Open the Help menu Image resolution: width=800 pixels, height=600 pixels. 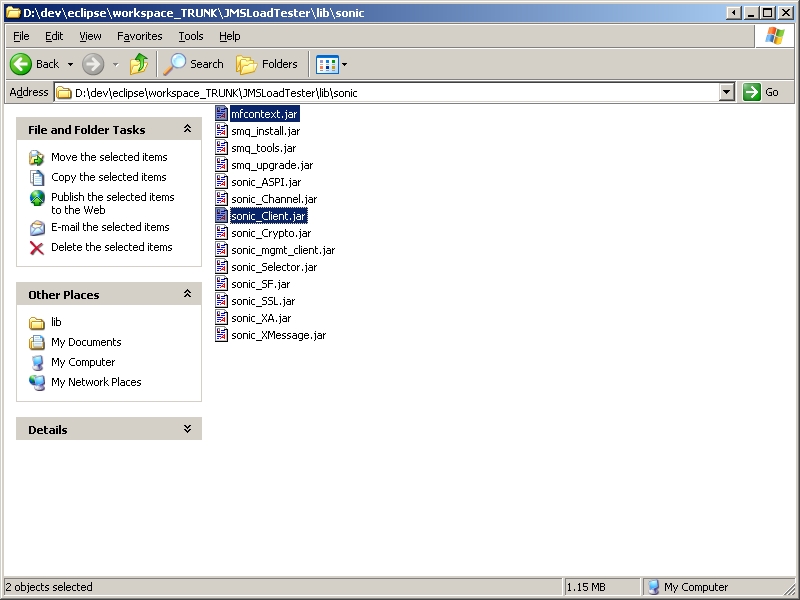tap(230, 36)
